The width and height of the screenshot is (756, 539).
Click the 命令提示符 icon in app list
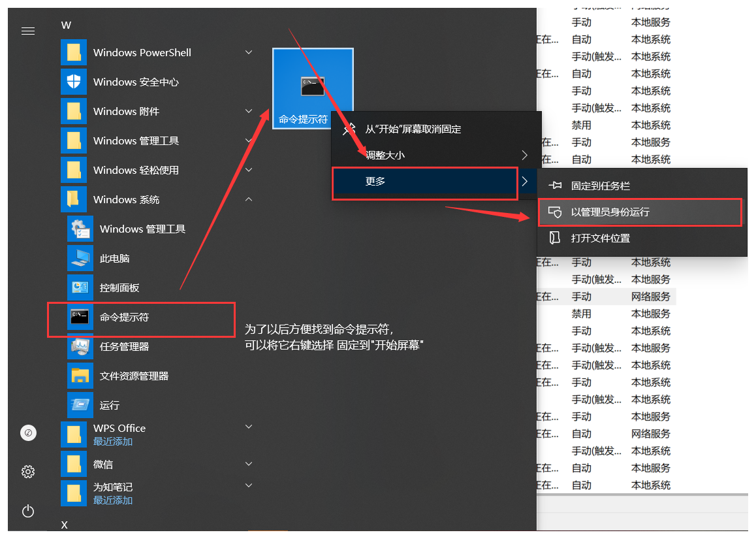coord(80,317)
